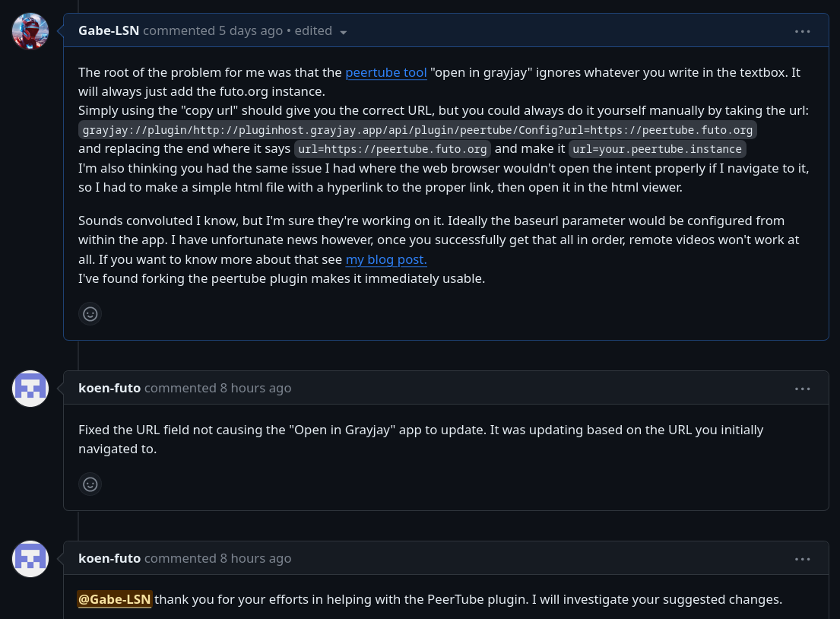
Task: Click the @Gabe-LSN mention
Action: tap(115, 600)
